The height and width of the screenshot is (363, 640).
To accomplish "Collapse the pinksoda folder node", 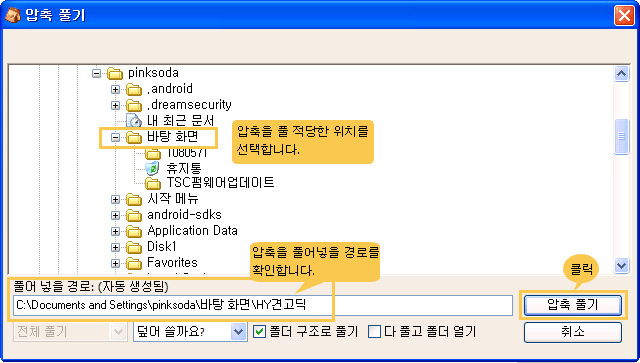I will click(96, 73).
